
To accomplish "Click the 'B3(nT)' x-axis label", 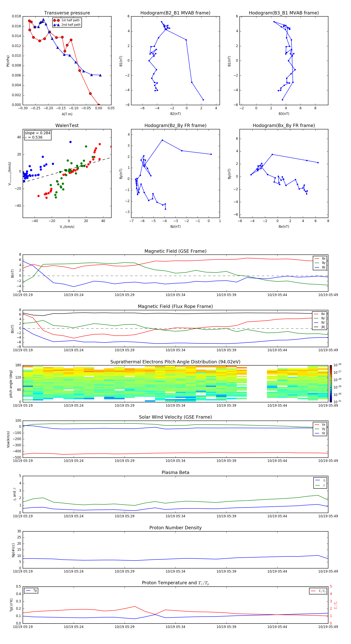I will (284, 114).
